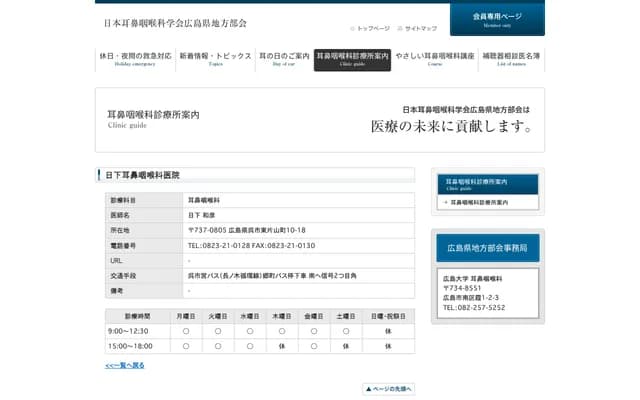Click the Monday 9:00~12:30 circle mark
Screen dimensions: 640x400
185,331
